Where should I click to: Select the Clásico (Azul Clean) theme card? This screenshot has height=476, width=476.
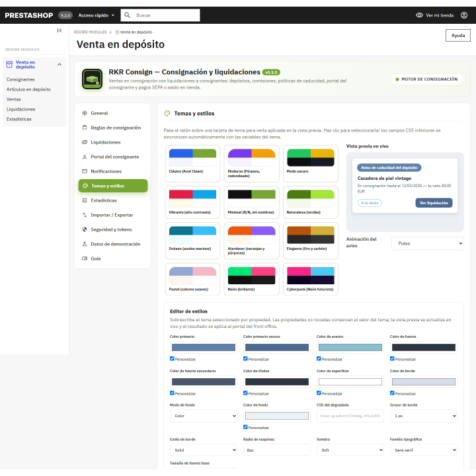click(192, 163)
